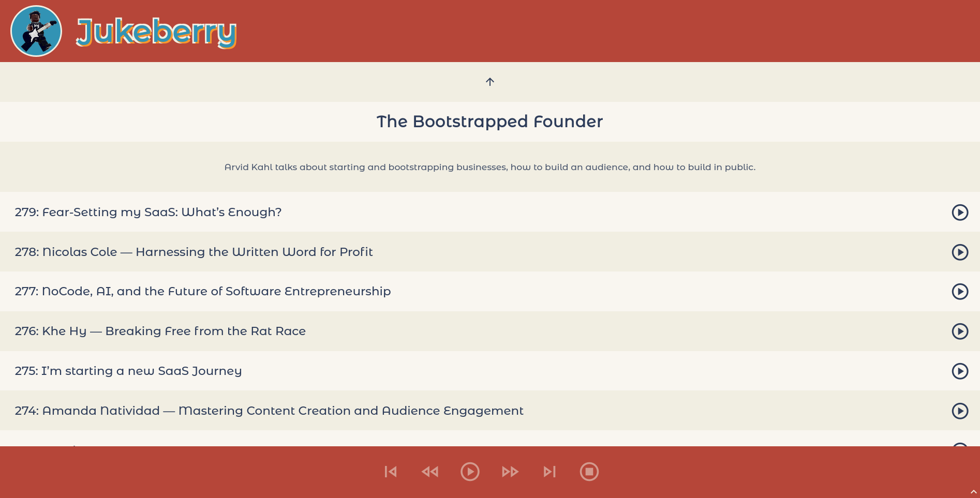Expand the player with bottom-right chevron
The height and width of the screenshot is (498, 980).
pos(973,492)
